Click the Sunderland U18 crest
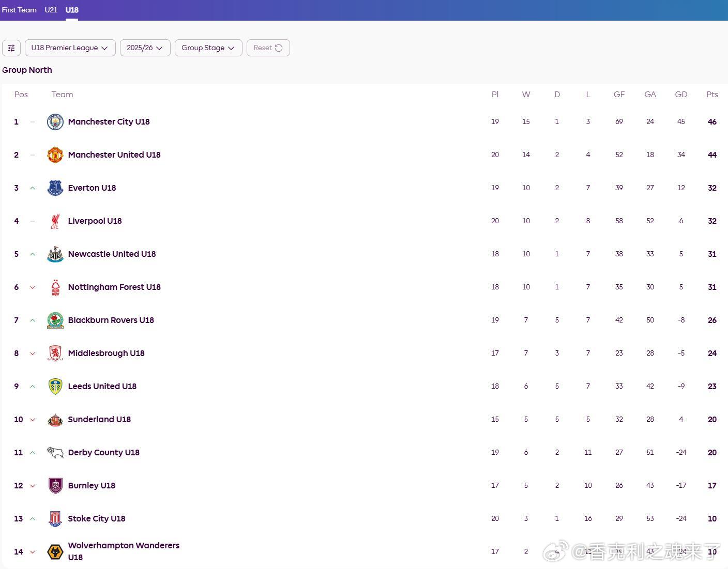Viewport: 728px width, 569px height. pos(55,420)
